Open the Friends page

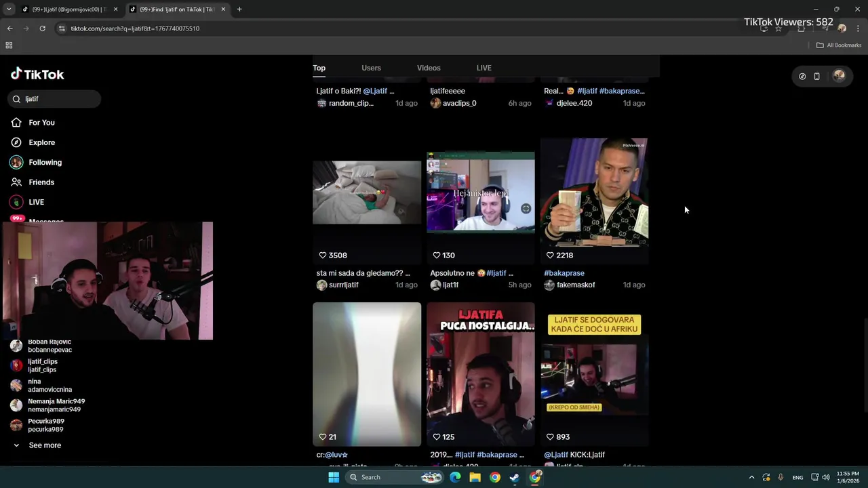coord(33,182)
